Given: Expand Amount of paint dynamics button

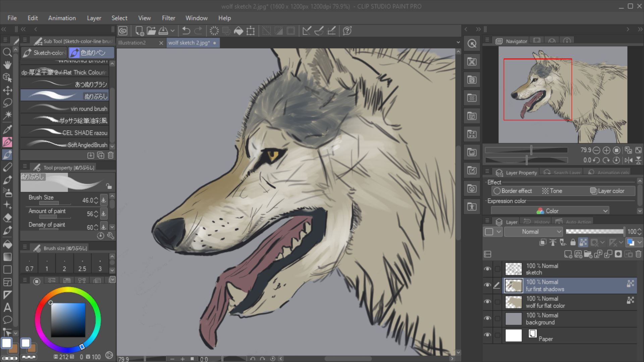Looking at the screenshot, I should 104,214.
